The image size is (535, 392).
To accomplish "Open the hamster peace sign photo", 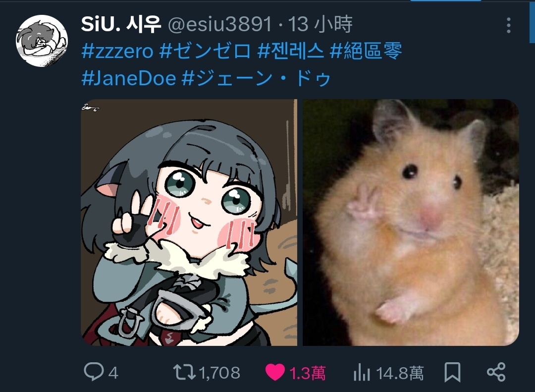I will [x=411, y=223].
